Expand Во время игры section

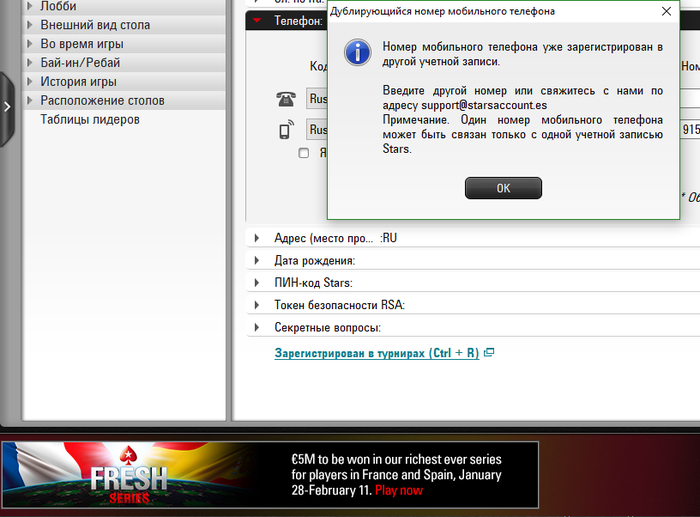click(124, 44)
